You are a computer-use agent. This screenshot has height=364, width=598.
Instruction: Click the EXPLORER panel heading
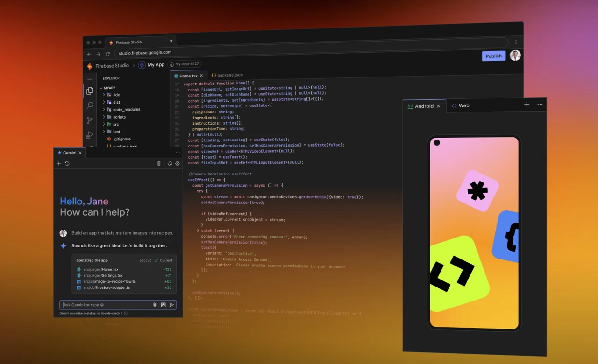tap(111, 78)
